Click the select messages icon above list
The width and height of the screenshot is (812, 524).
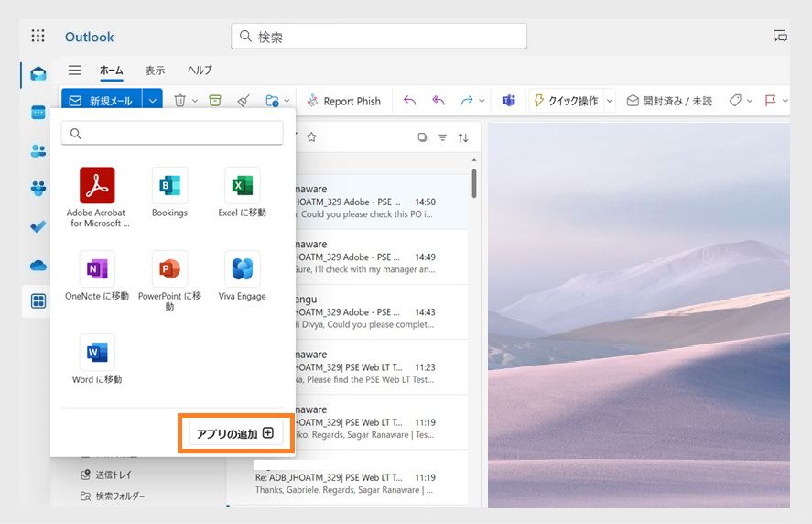pos(422,137)
